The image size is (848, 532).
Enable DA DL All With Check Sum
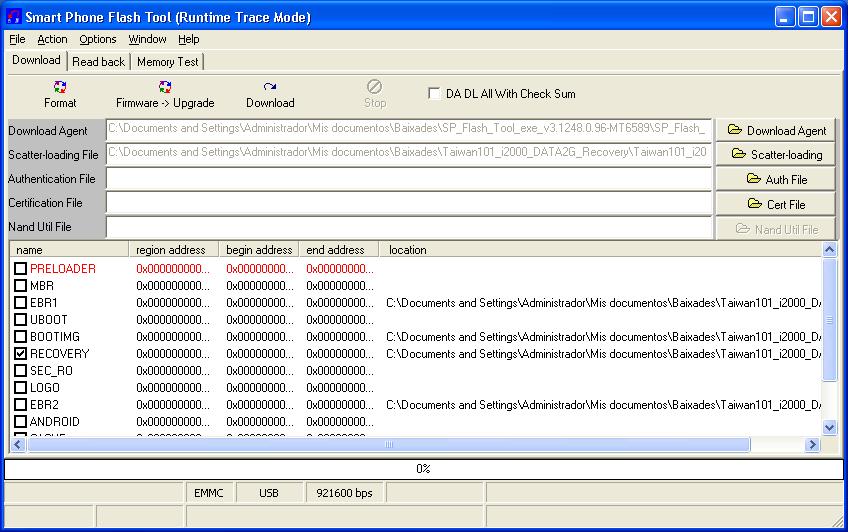point(434,94)
